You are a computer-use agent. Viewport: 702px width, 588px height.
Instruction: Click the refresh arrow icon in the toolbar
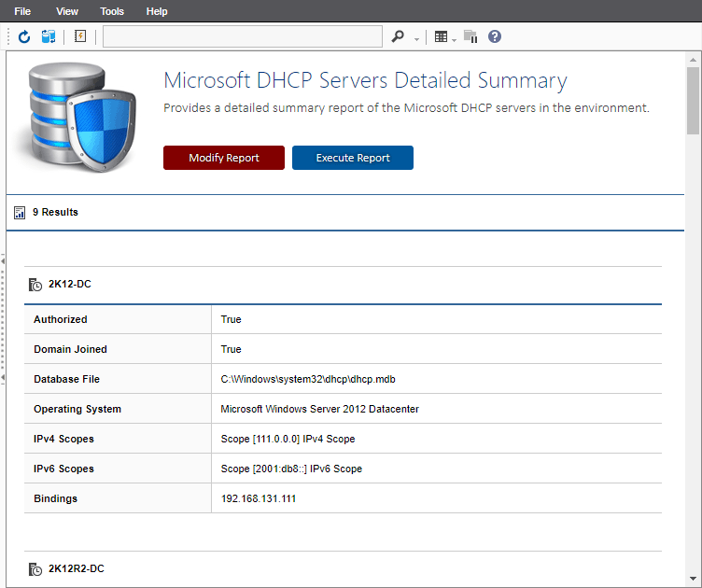tap(24, 36)
